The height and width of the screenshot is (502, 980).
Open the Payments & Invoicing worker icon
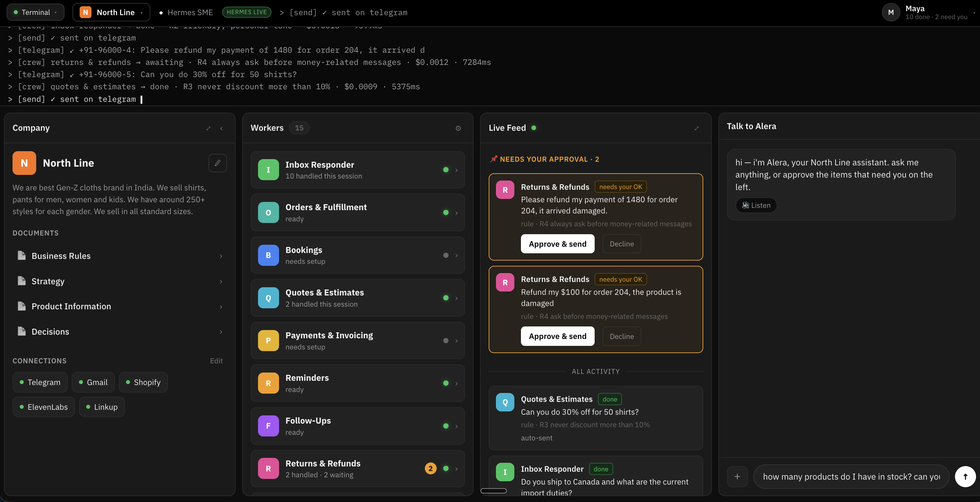(x=268, y=341)
